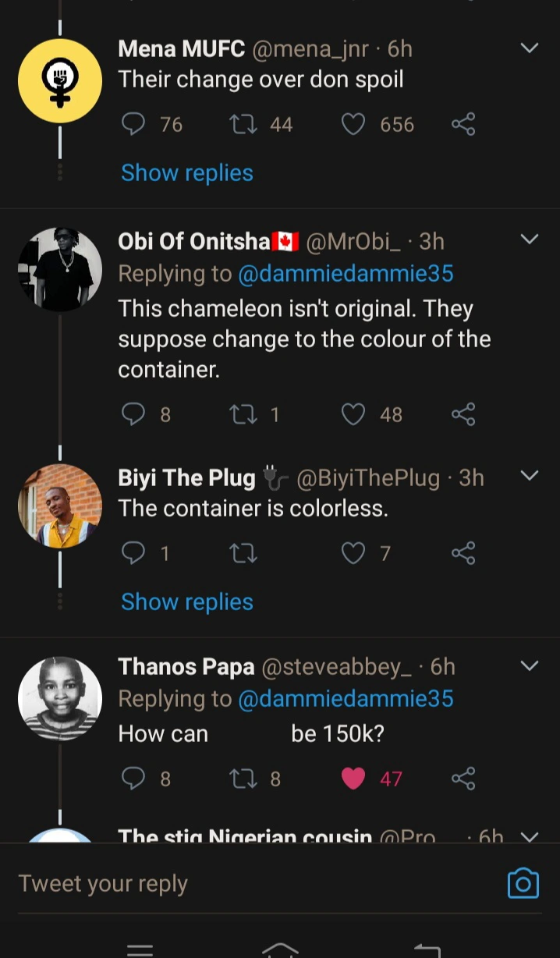
Task: Open options chevron on Mena MUFC tweet
Action: click(530, 48)
